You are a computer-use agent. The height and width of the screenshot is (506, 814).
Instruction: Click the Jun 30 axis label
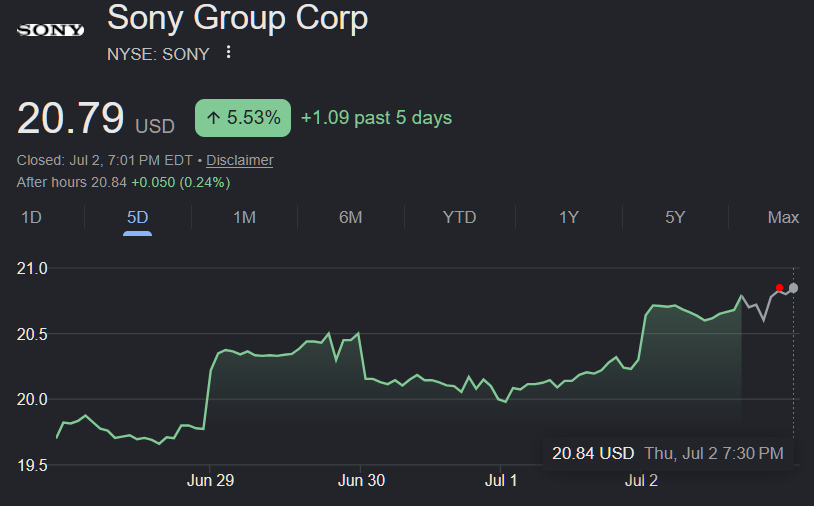(x=361, y=480)
